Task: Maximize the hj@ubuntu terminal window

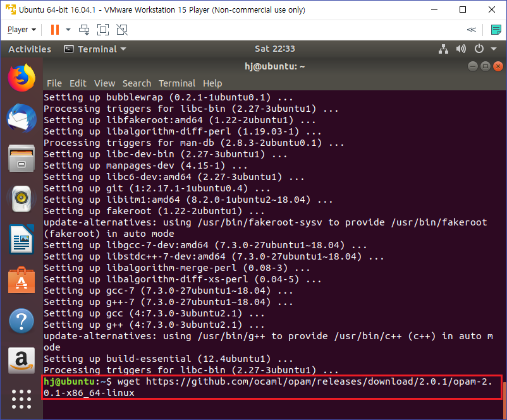Action: pyautogui.click(x=486, y=66)
